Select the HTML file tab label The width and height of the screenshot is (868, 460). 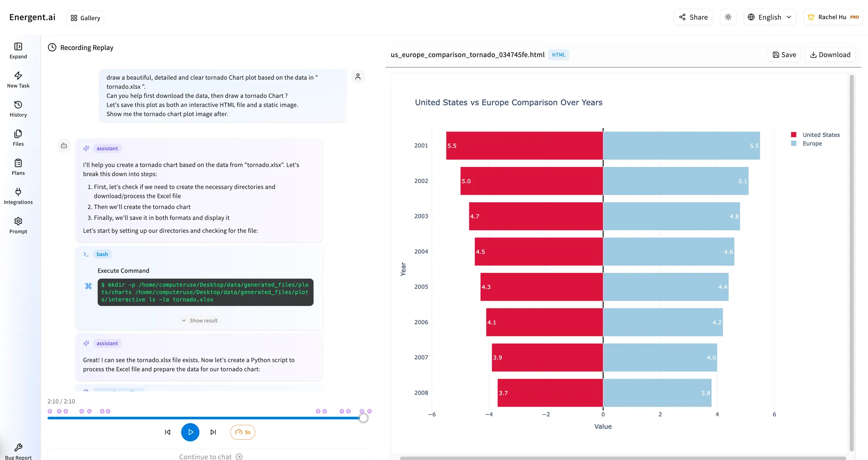coord(559,54)
